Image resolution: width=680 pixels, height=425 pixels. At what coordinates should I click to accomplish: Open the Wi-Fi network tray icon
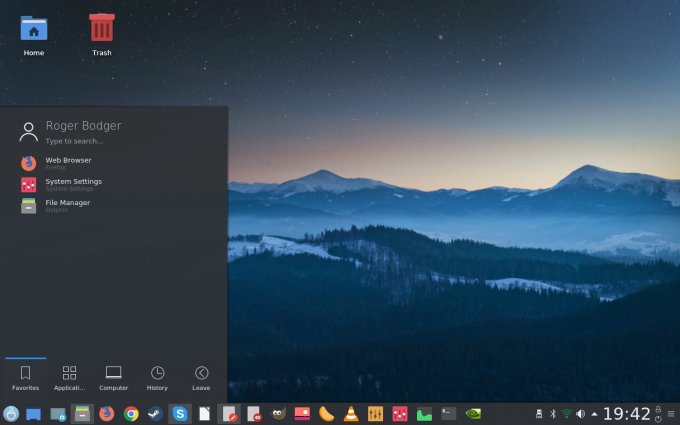[567, 413]
